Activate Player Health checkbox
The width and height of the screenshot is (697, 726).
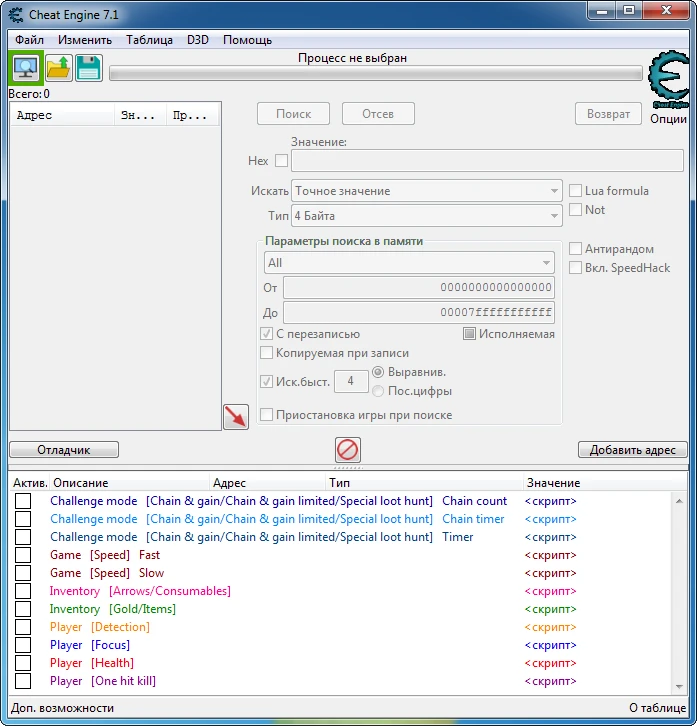pyautogui.click(x=23, y=663)
